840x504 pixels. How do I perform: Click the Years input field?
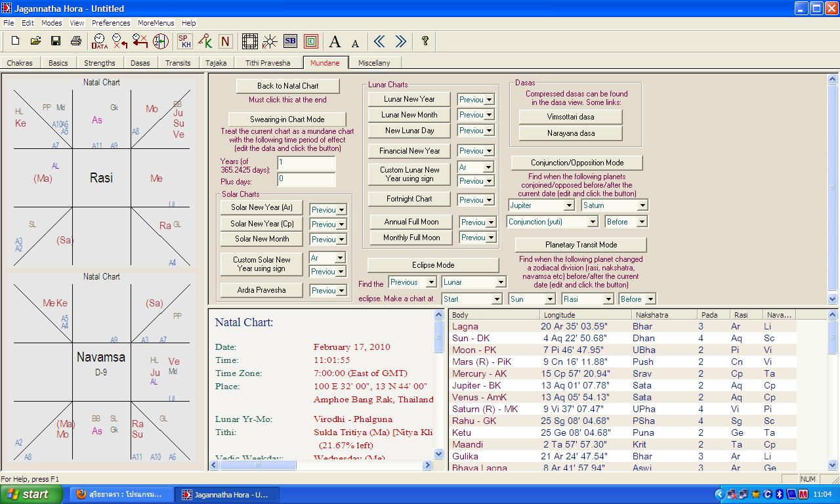306,163
